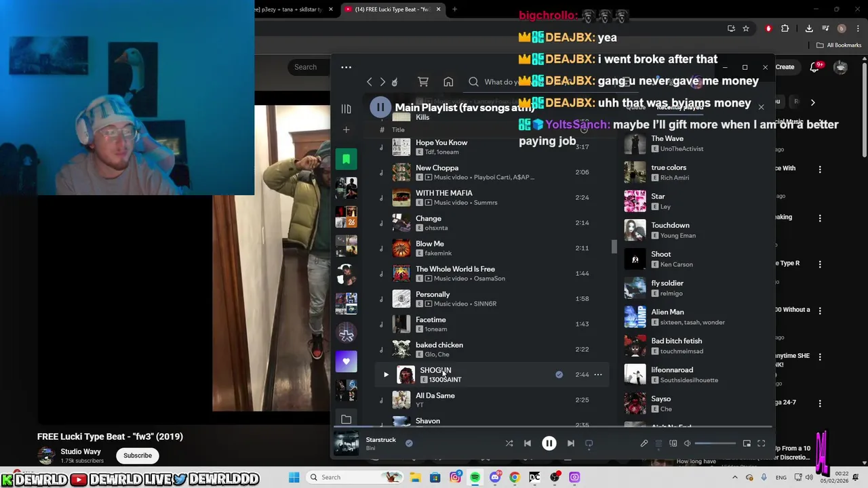Open All Bookmarks folder
The image size is (868, 488).
coord(839,45)
